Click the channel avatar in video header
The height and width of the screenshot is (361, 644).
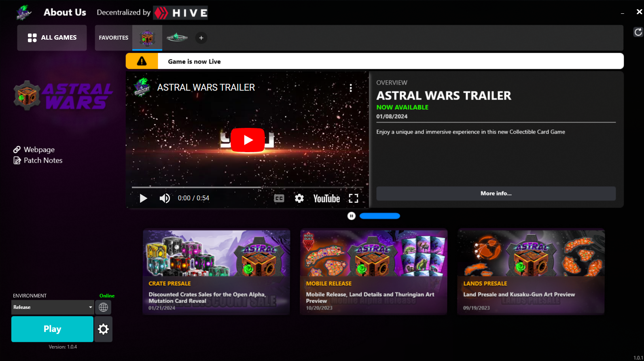142,87
